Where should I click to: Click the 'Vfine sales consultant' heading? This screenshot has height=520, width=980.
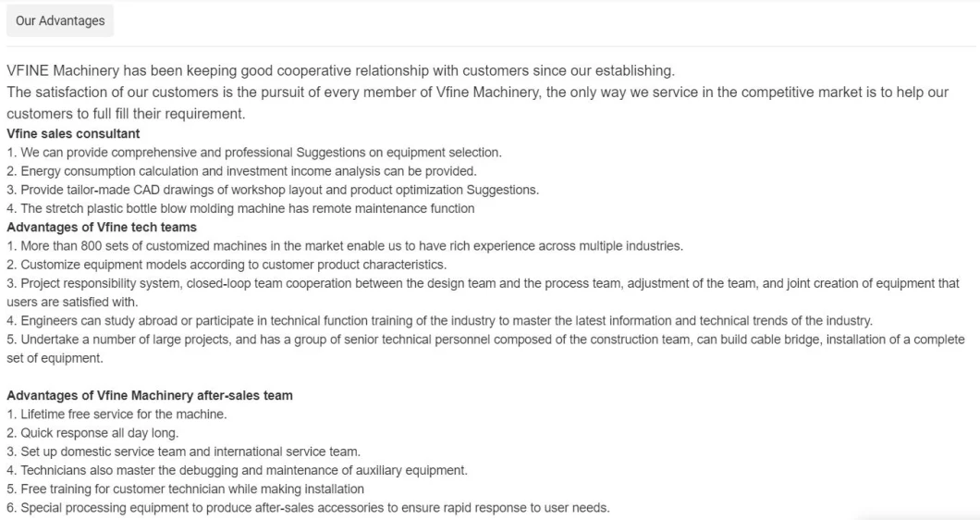[x=73, y=133]
